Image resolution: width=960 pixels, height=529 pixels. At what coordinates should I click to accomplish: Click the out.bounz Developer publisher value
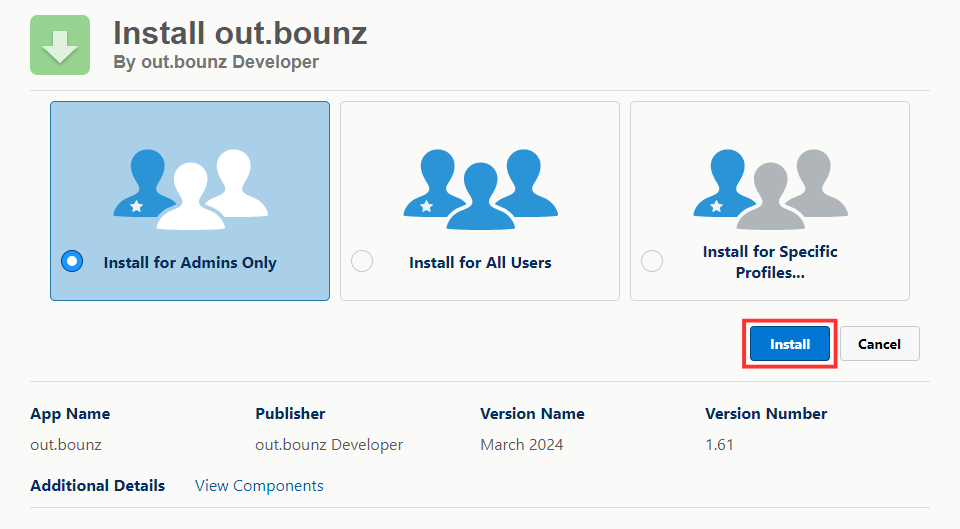click(x=329, y=445)
